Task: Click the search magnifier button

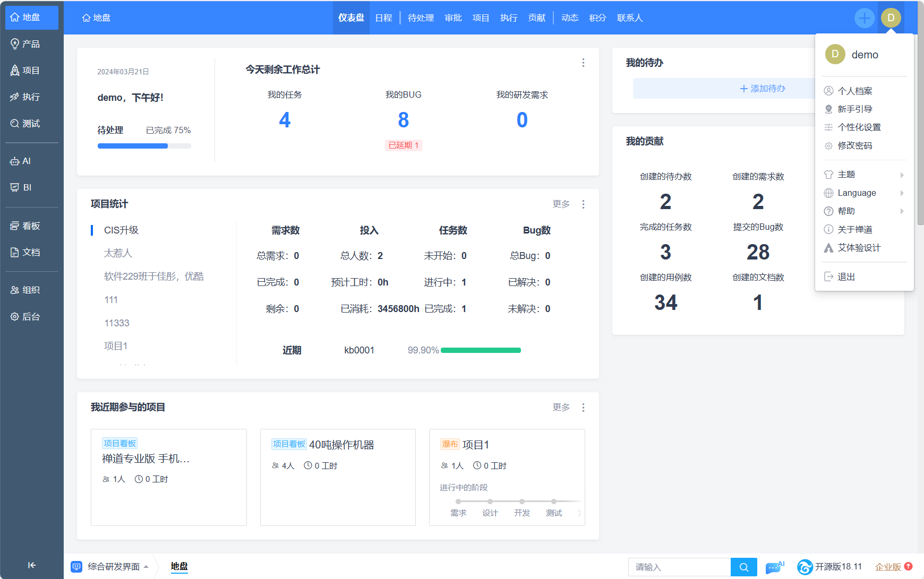Action: pyautogui.click(x=743, y=567)
